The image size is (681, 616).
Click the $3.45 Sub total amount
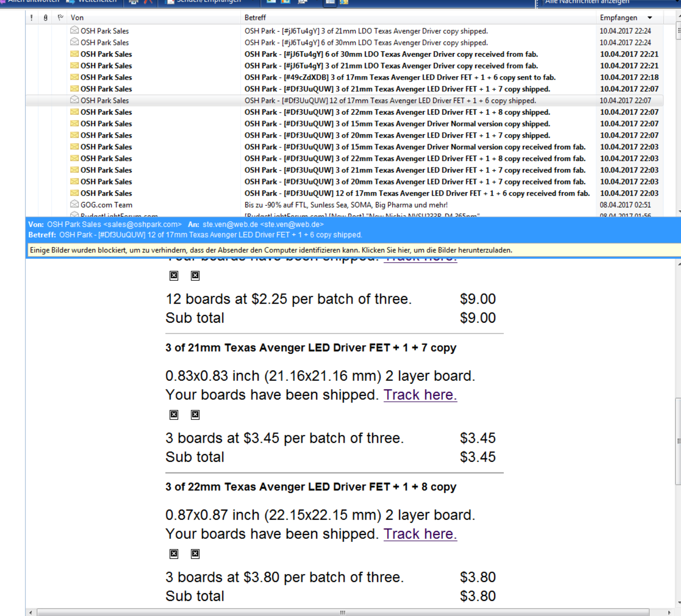pos(478,457)
